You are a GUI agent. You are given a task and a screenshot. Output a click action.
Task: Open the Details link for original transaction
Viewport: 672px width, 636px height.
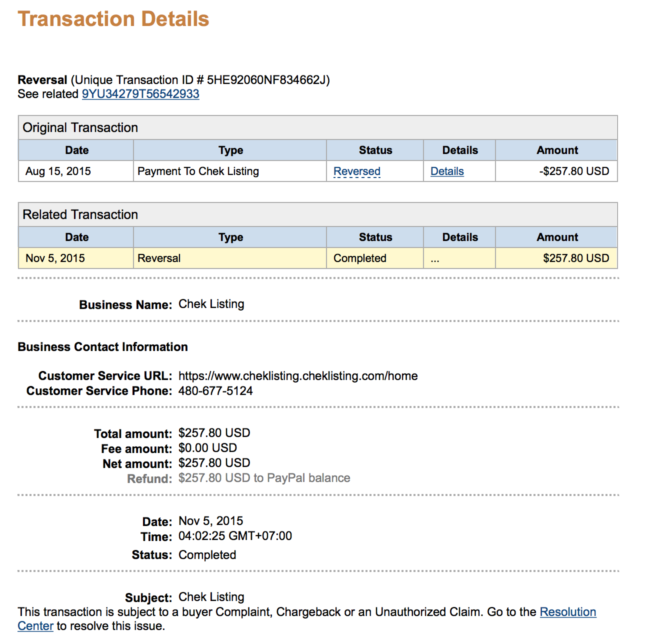coord(447,171)
